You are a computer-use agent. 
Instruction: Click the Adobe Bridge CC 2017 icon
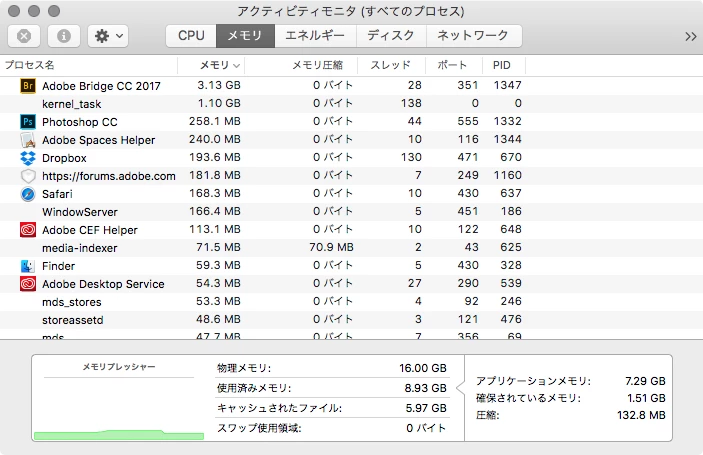tap(28, 86)
